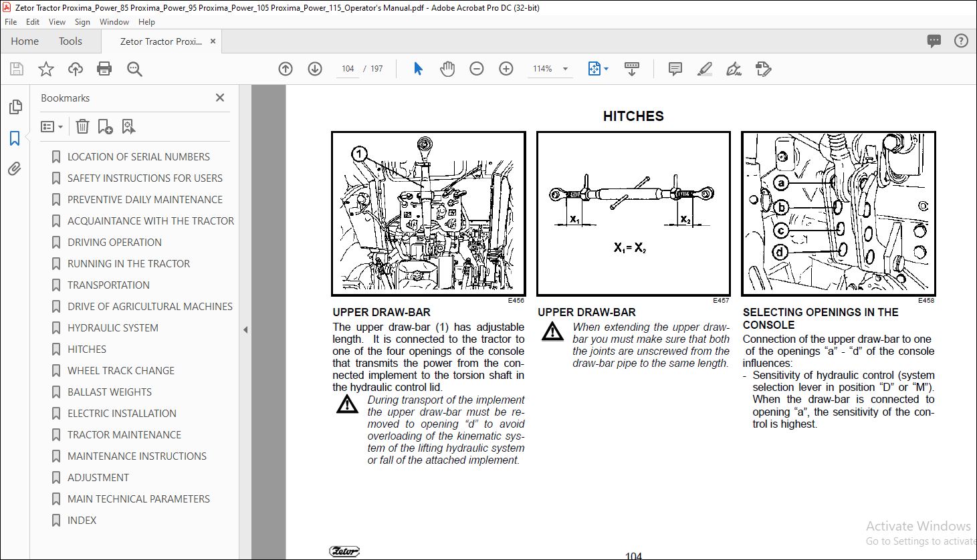
Task: Open RUNNING IN THE TRACTOR bookmark
Action: click(128, 264)
